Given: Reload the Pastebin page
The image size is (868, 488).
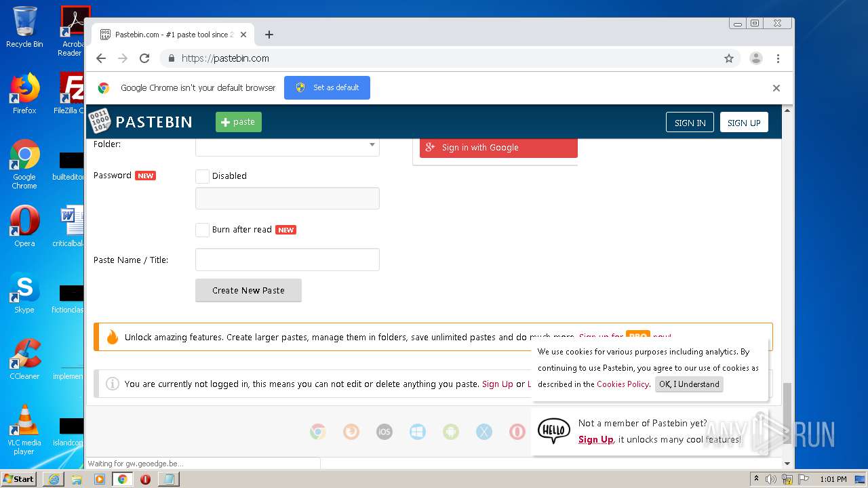Looking at the screenshot, I should [144, 58].
